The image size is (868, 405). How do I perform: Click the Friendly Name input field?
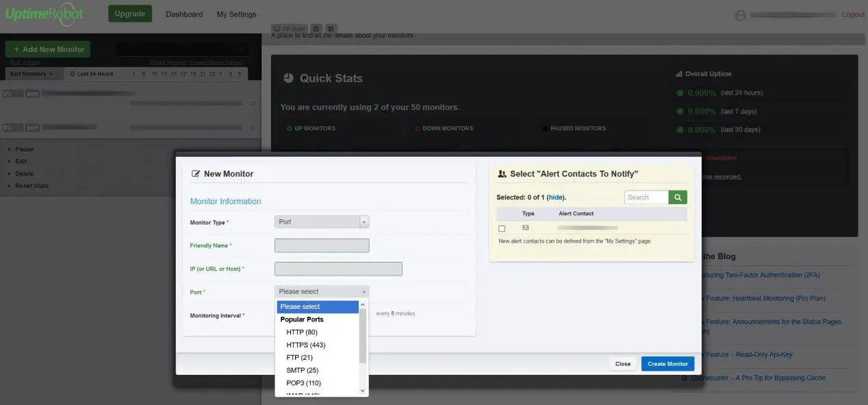[x=322, y=245]
